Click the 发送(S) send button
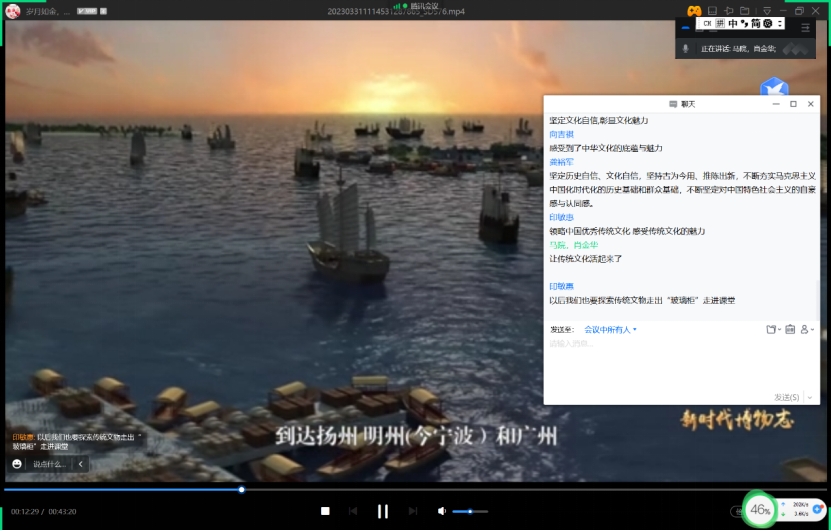Image resolution: width=831 pixels, height=531 pixels. point(786,397)
